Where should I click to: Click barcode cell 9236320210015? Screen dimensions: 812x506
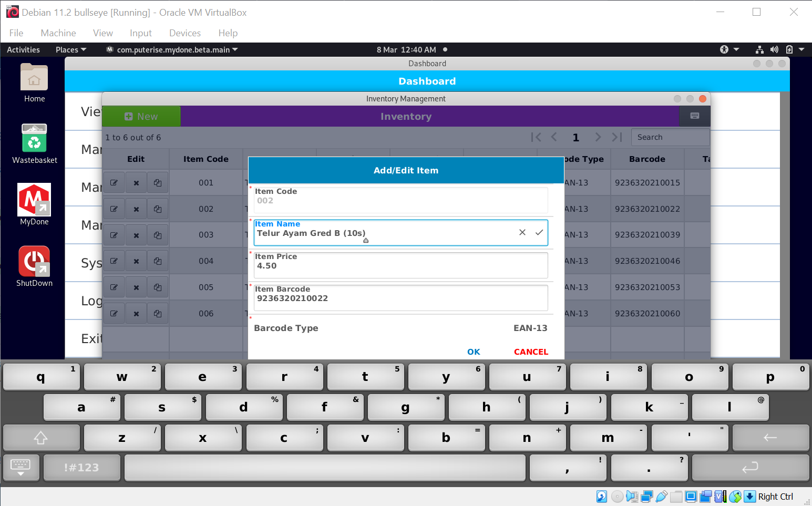pos(647,183)
